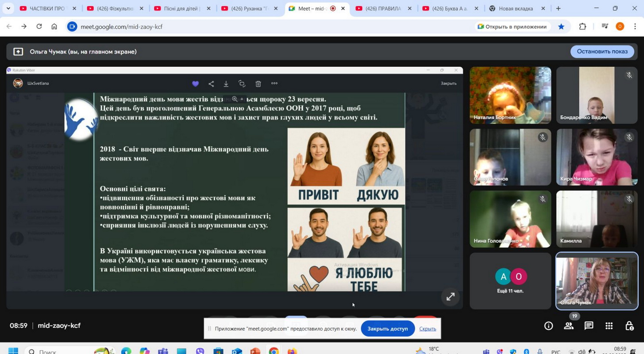644x354 pixels.
Task: Click the 'Остановить показ' button
Action: point(602,51)
